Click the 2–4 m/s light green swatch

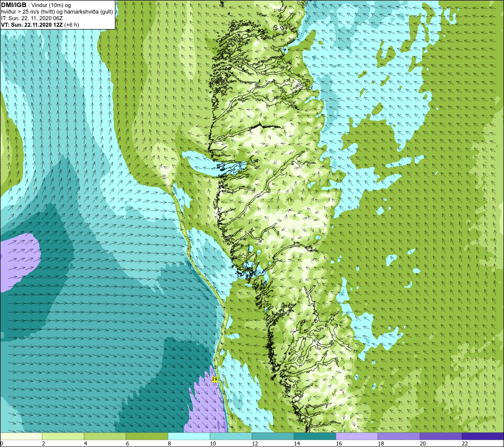point(63,436)
